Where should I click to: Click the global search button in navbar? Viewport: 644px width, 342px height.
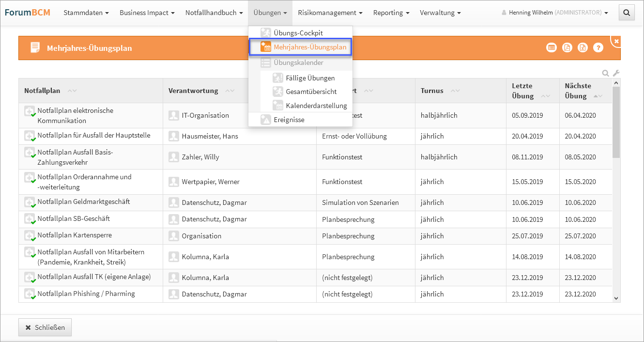click(627, 13)
